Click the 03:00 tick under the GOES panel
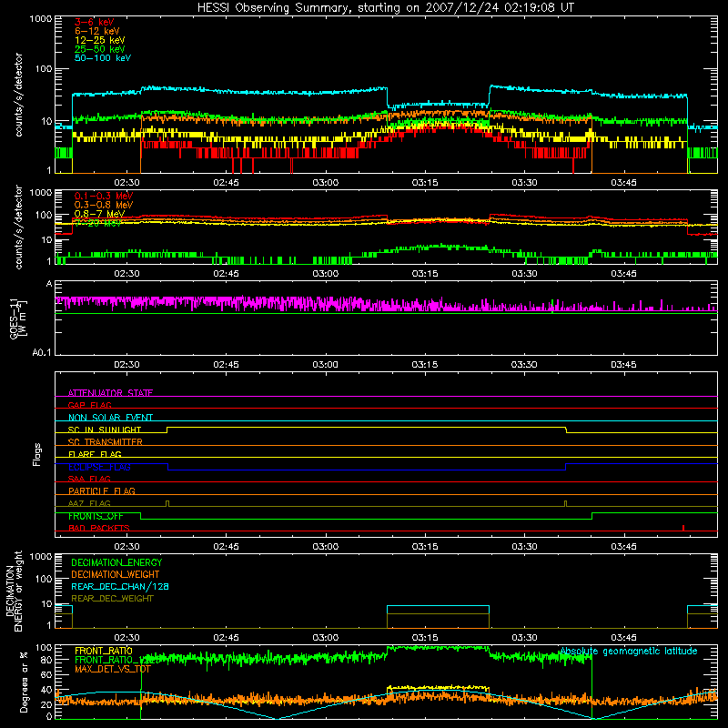This screenshot has height=728, width=728. click(x=326, y=365)
